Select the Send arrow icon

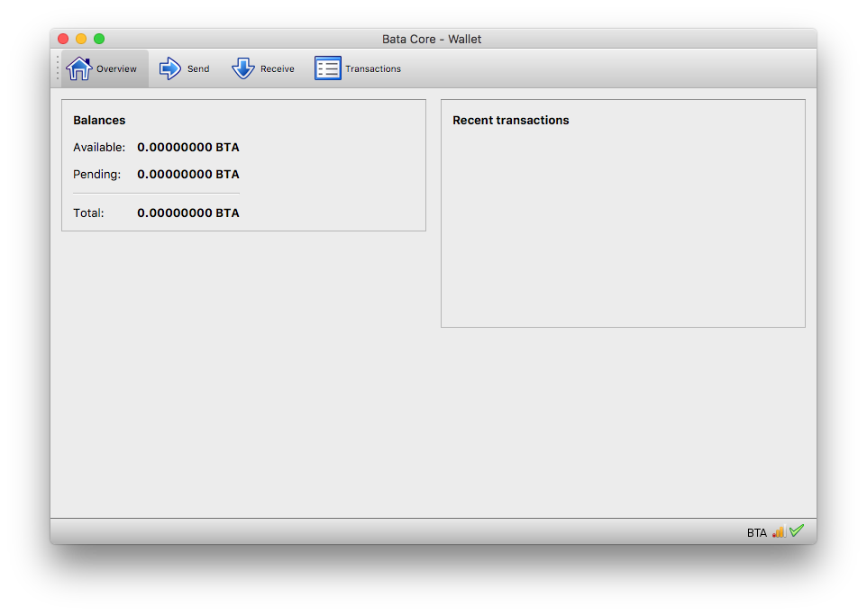coord(169,68)
